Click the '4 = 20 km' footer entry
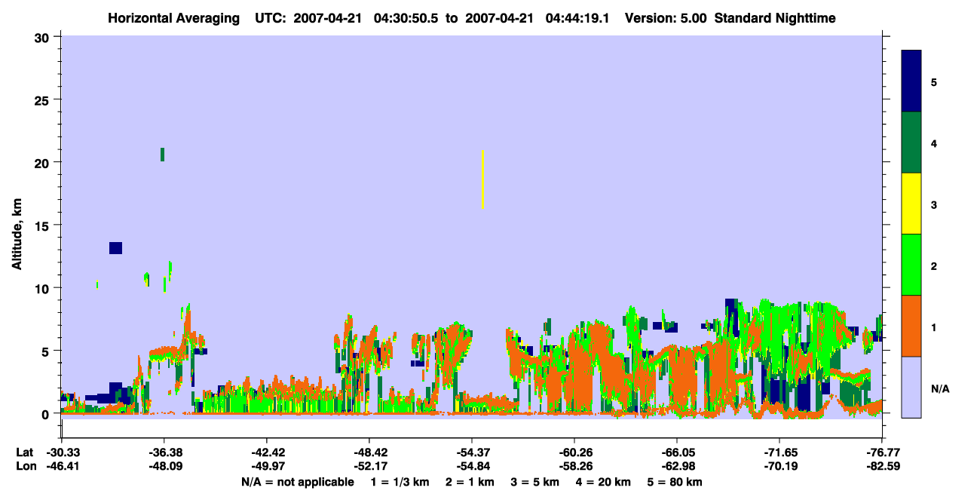The image size is (980, 503). point(604,482)
